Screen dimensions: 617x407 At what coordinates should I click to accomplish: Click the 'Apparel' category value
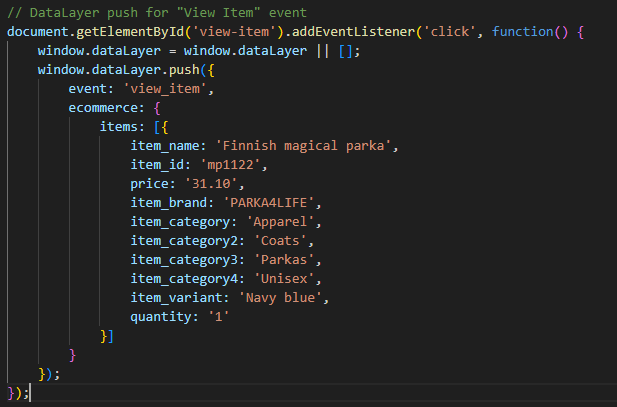(280, 222)
